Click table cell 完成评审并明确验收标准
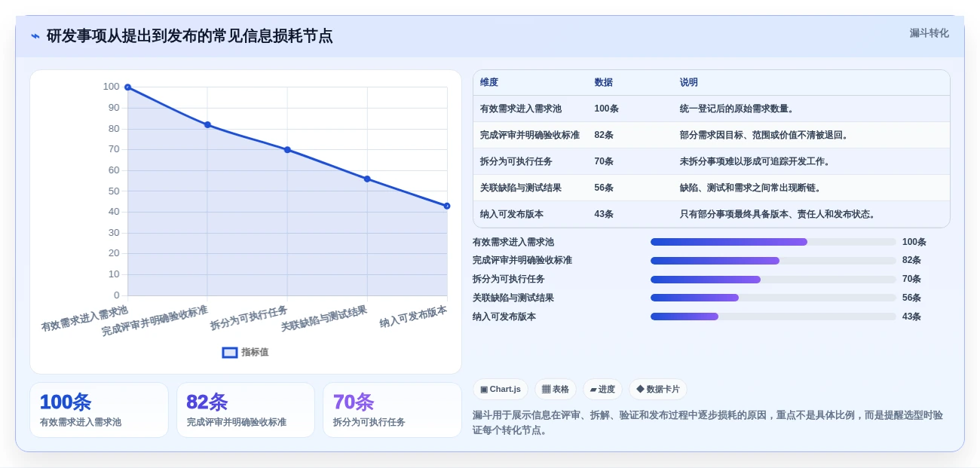 pos(530,135)
